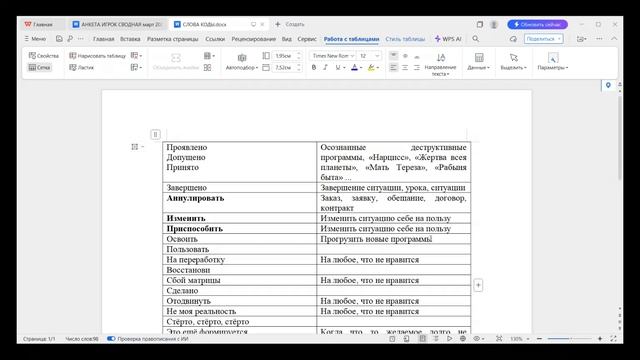Click the zoom in plus icon in status bar
This screenshot has height=360, width=640.
pyautogui.click(x=600, y=339)
